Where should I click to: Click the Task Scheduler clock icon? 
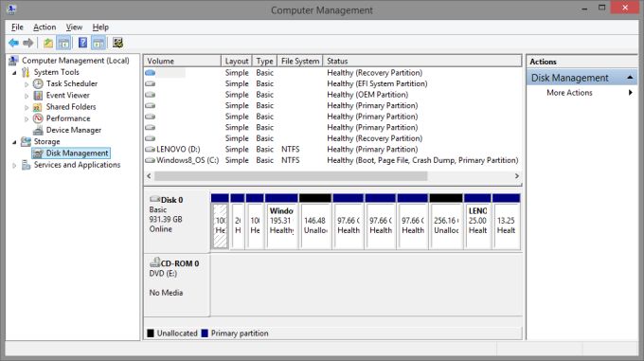[38, 83]
